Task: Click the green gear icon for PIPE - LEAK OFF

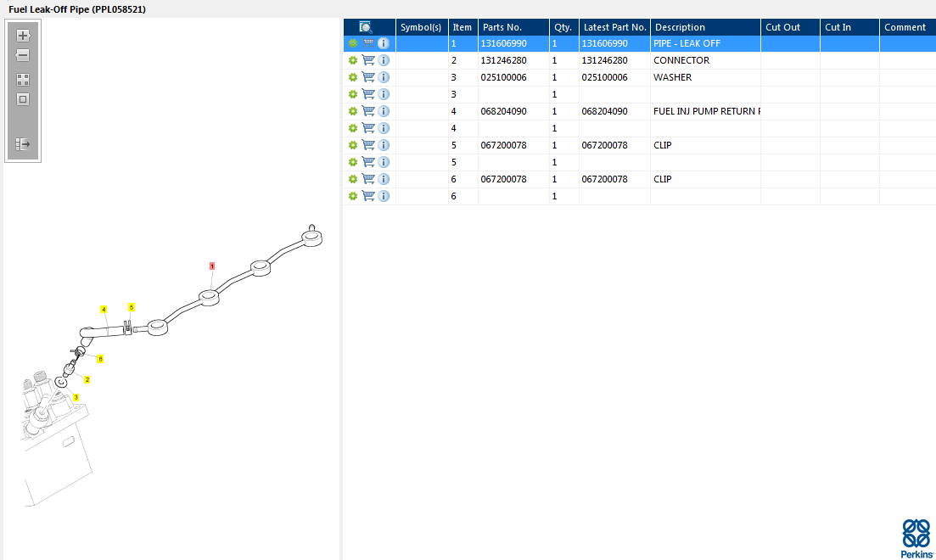Action: click(x=353, y=43)
